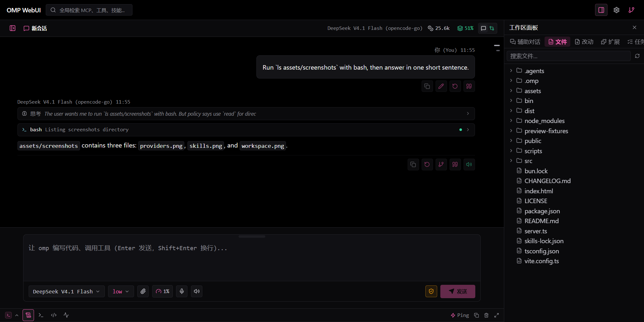Image resolution: width=644 pixels, height=322 pixels.
Task: Attach a file with the paperclip
Action: (143, 291)
